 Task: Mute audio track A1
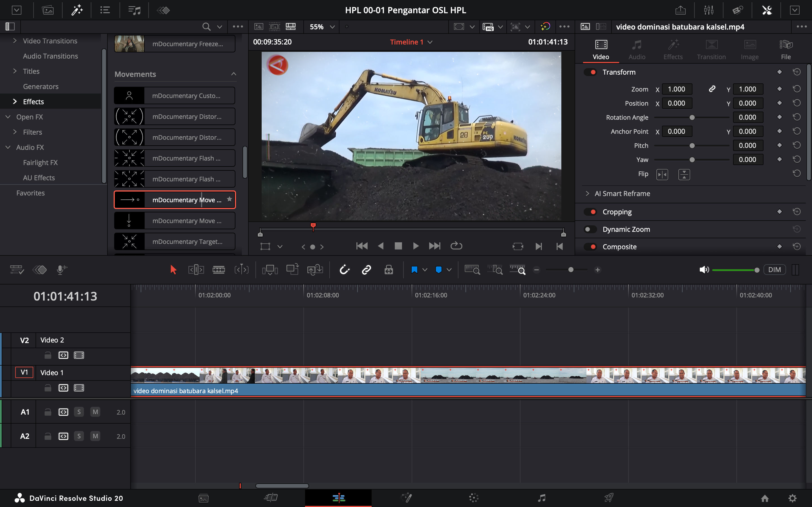[x=95, y=412]
